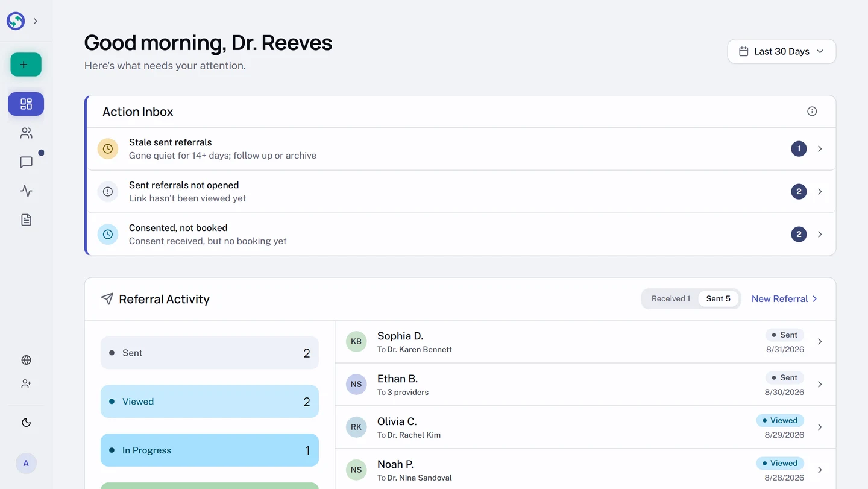Open the Last 30 Days date dropdown
The height and width of the screenshot is (489, 868).
click(x=781, y=51)
